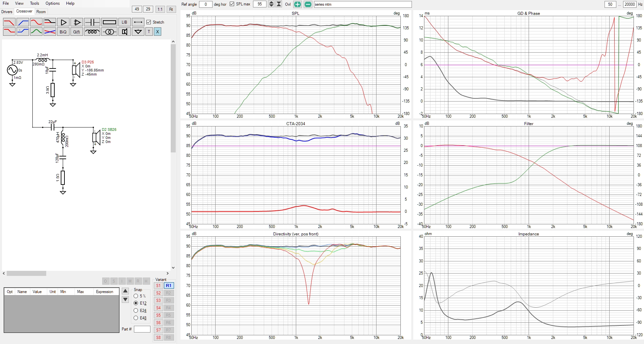Click the SPL max up-down arrows button
The width and height of the screenshot is (644, 344).
coord(271,4)
